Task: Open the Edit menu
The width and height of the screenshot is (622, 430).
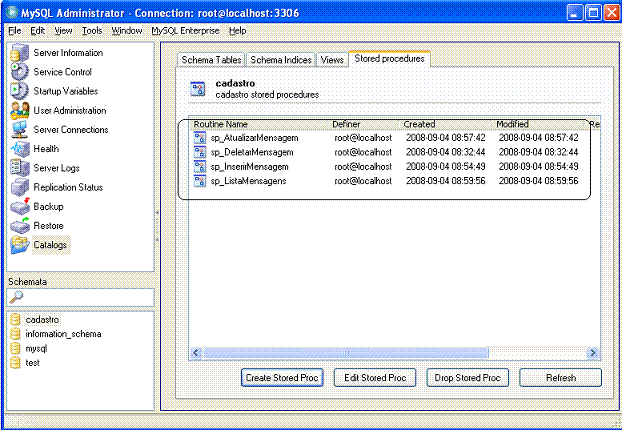Action: point(38,31)
